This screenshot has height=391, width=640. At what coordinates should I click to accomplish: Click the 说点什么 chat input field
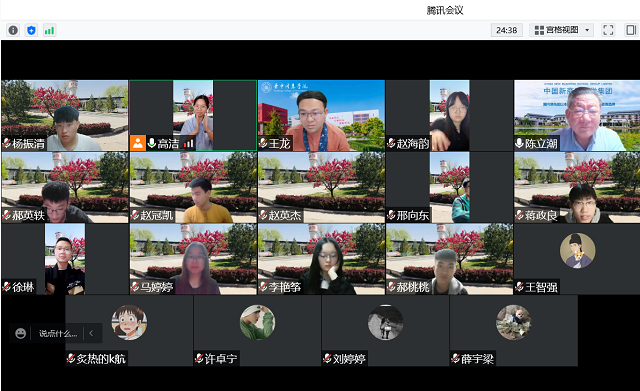(58, 333)
